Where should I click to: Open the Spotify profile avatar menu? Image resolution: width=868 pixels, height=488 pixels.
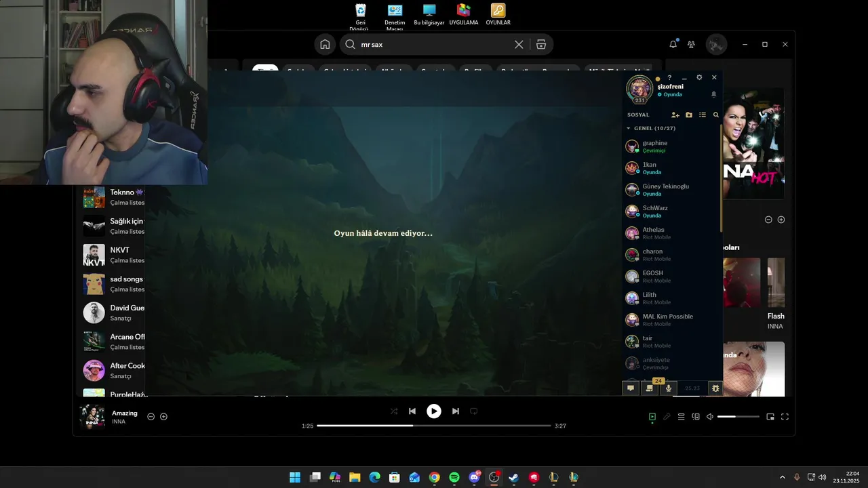(716, 45)
